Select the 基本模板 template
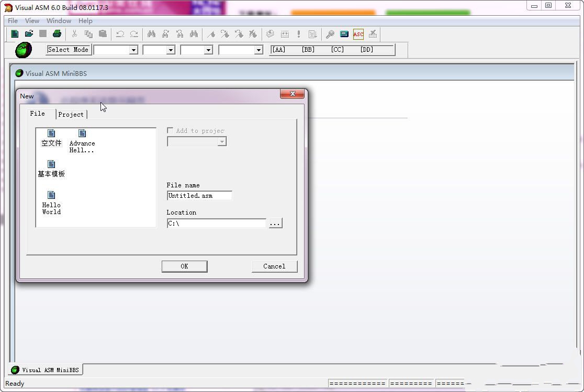The width and height of the screenshot is (584, 392). 51,169
